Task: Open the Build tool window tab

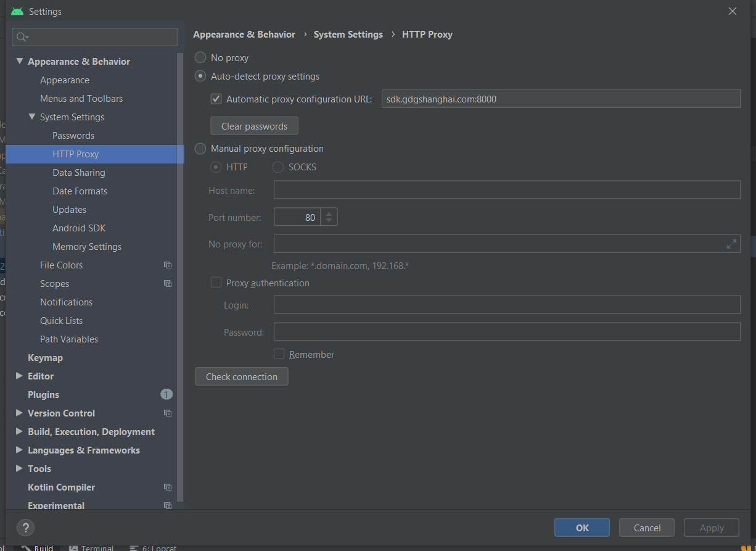Action: pyautogui.click(x=38, y=548)
